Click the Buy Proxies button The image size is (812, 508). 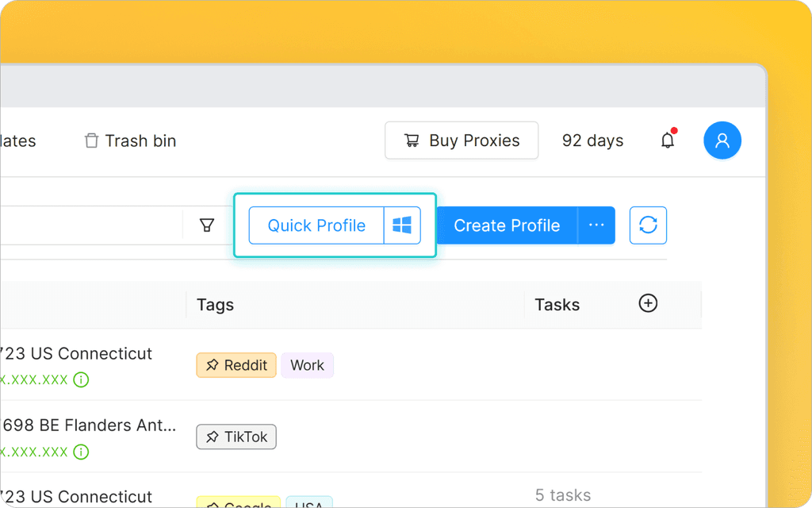[x=461, y=140]
